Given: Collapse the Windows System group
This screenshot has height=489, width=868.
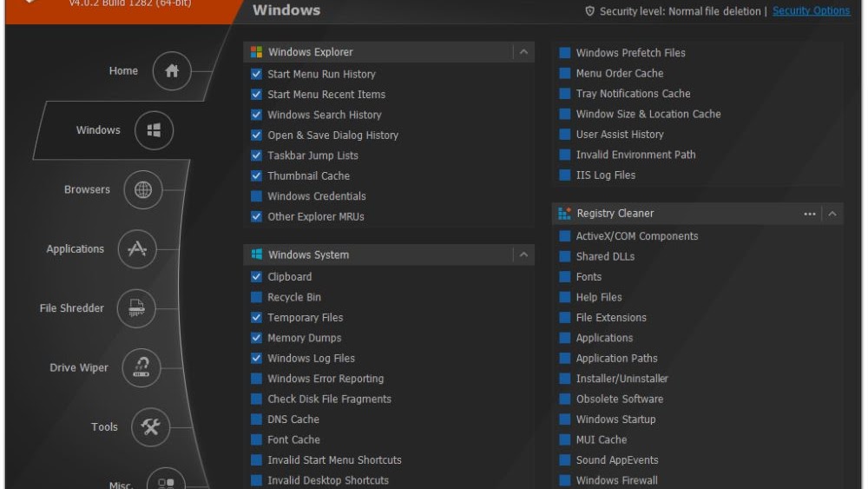Looking at the screenshot, I should [x=523, y=254].
